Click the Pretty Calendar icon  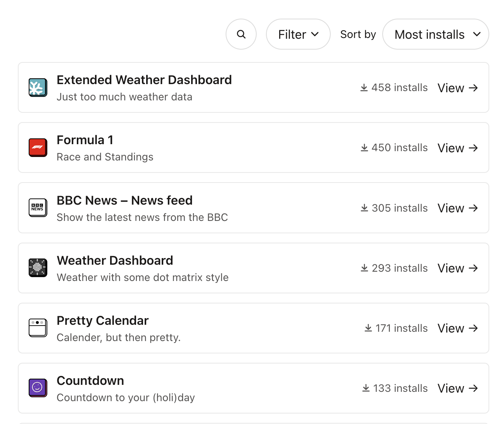38,328
